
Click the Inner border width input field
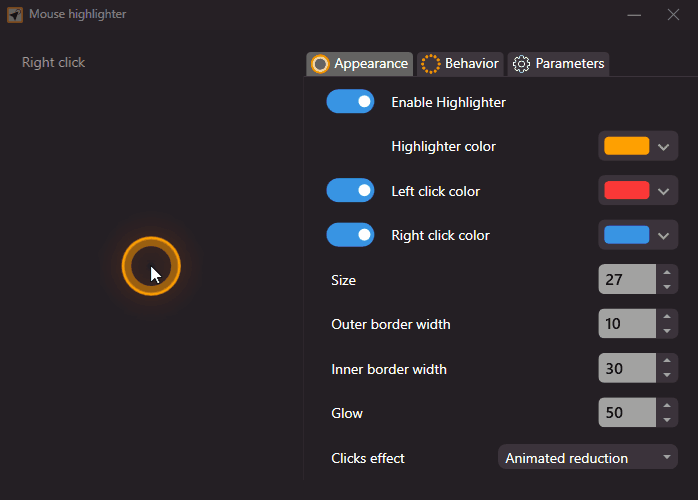click(626, 369)
